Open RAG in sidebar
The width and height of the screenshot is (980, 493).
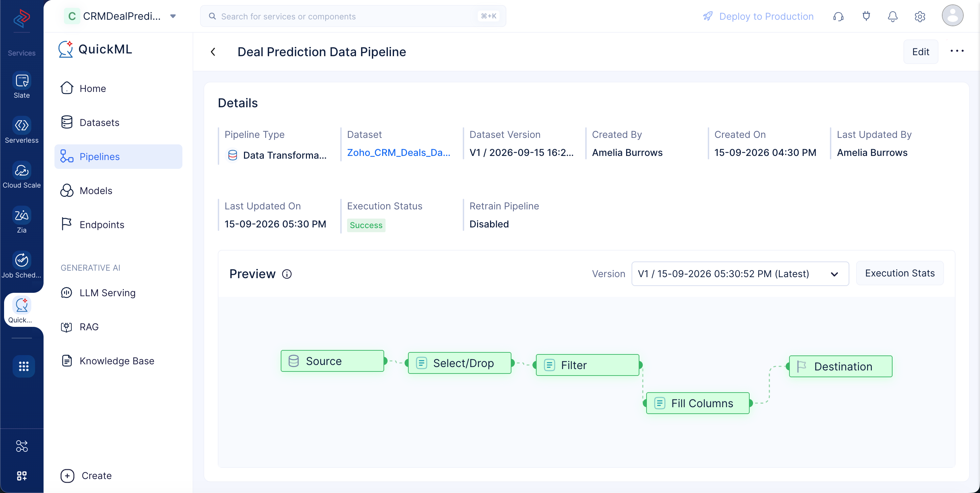point(118,327)
